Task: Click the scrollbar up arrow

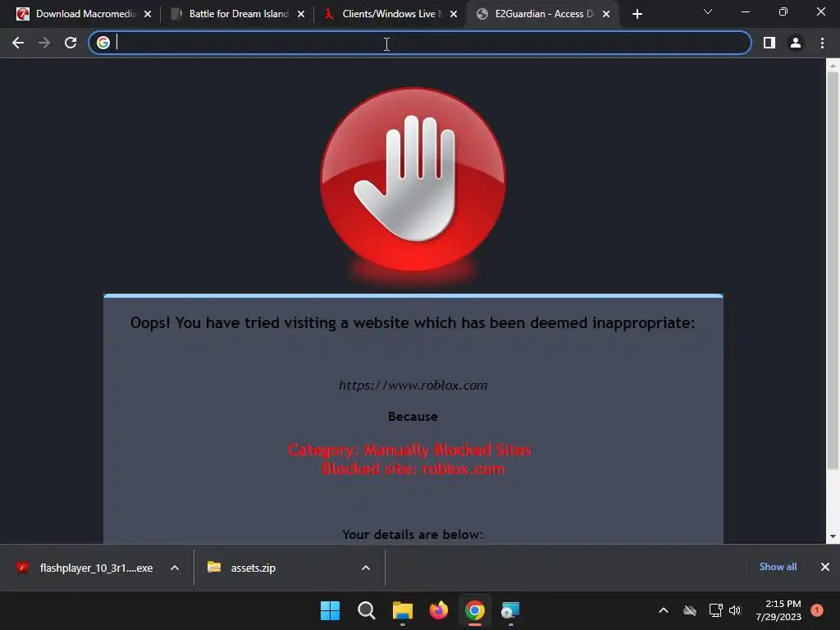Action: [833, 66]
